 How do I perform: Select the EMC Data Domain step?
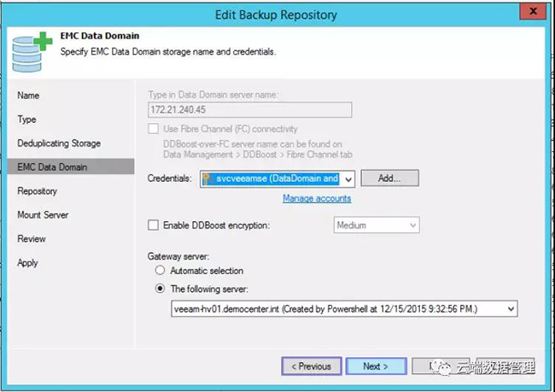pos(71,167)
